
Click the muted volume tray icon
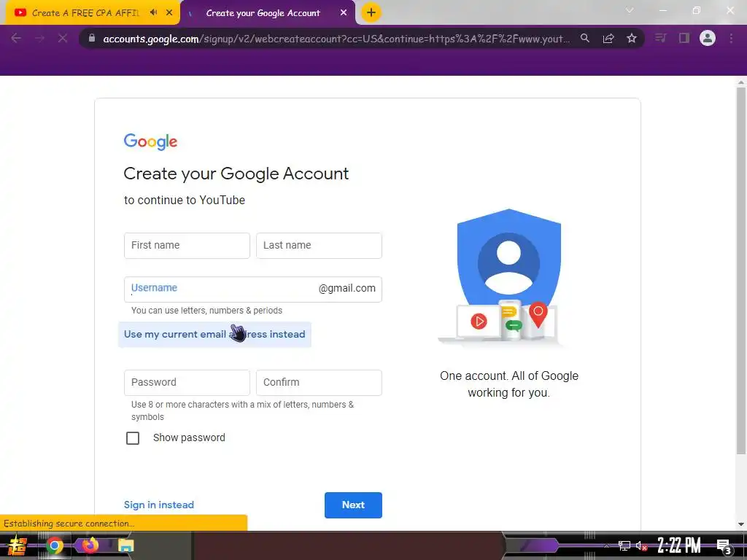(x=642, y=545)
